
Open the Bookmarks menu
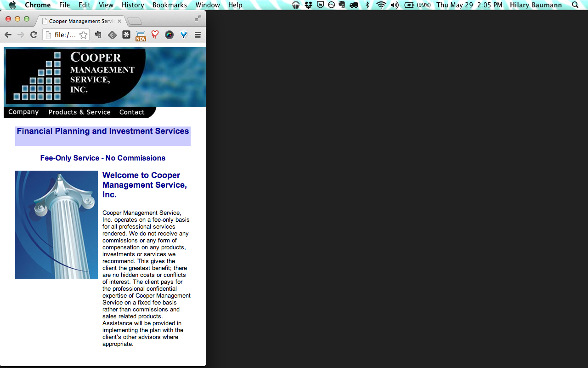tap(170, 5)
